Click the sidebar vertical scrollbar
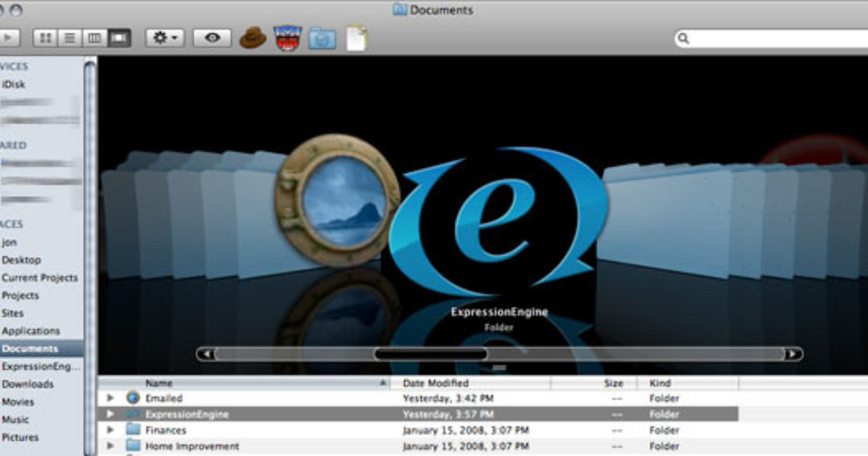868x456 pixels. [x=90, y=256]
